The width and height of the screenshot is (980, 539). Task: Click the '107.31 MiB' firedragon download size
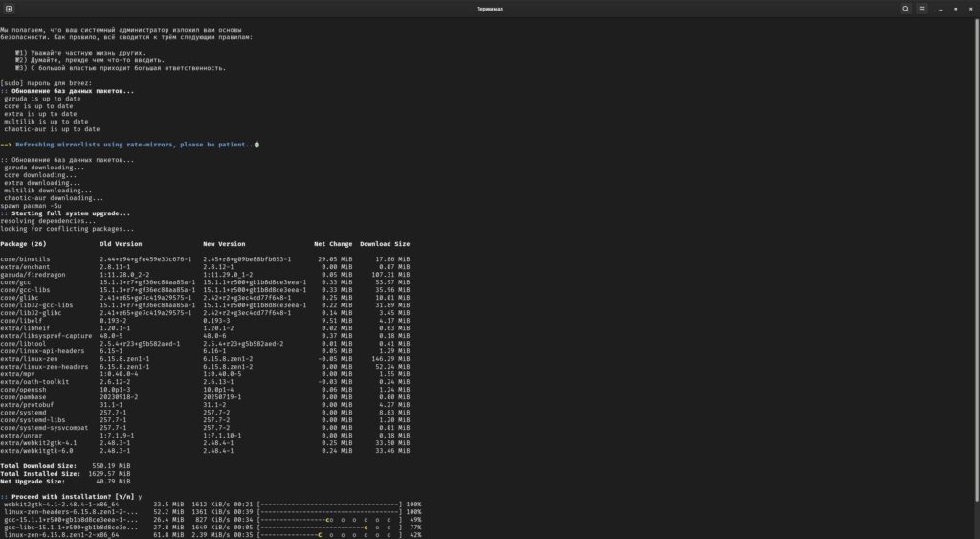pyautogui.click(x=391, y=275)
